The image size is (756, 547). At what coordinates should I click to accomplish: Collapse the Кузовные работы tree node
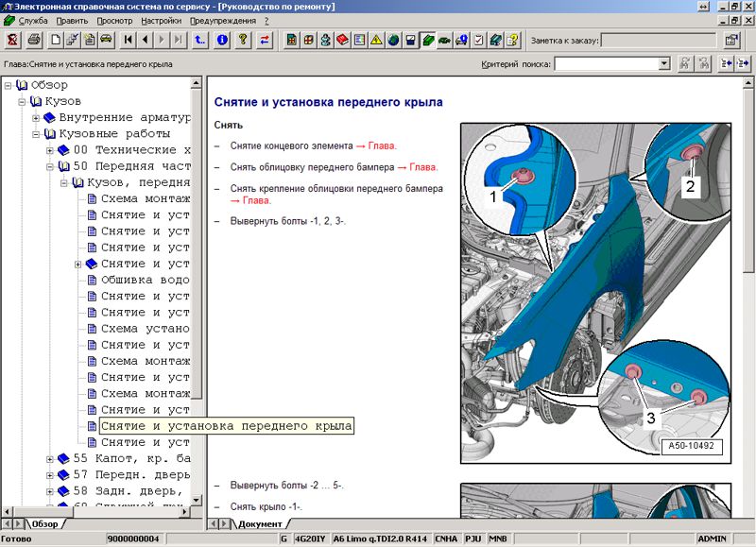(36, 134)
